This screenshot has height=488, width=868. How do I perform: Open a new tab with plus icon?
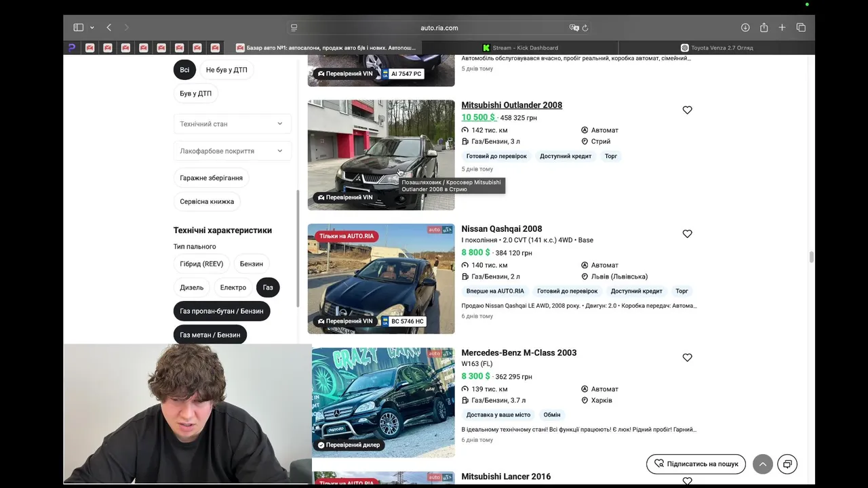pyautogui.click(x=782, y=28)
